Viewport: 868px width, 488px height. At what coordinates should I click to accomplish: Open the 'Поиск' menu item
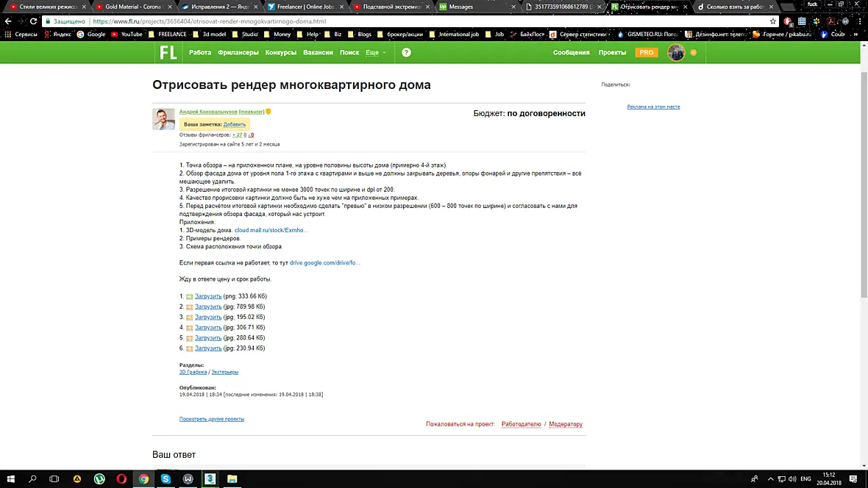click(349, 53)
